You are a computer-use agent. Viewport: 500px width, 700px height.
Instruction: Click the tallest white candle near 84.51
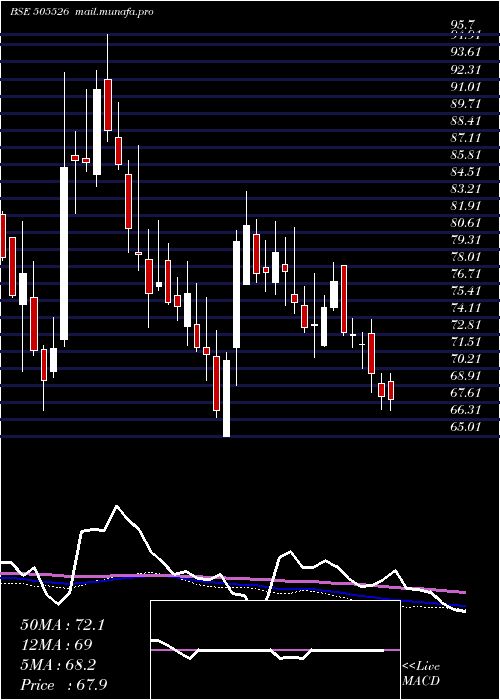(x=64, y=253)
